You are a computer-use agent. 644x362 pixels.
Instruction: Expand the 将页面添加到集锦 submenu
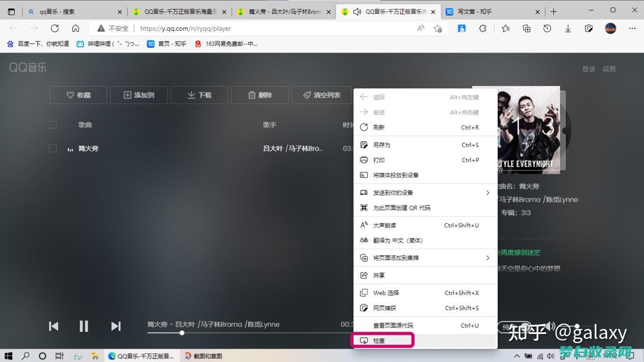426,258
